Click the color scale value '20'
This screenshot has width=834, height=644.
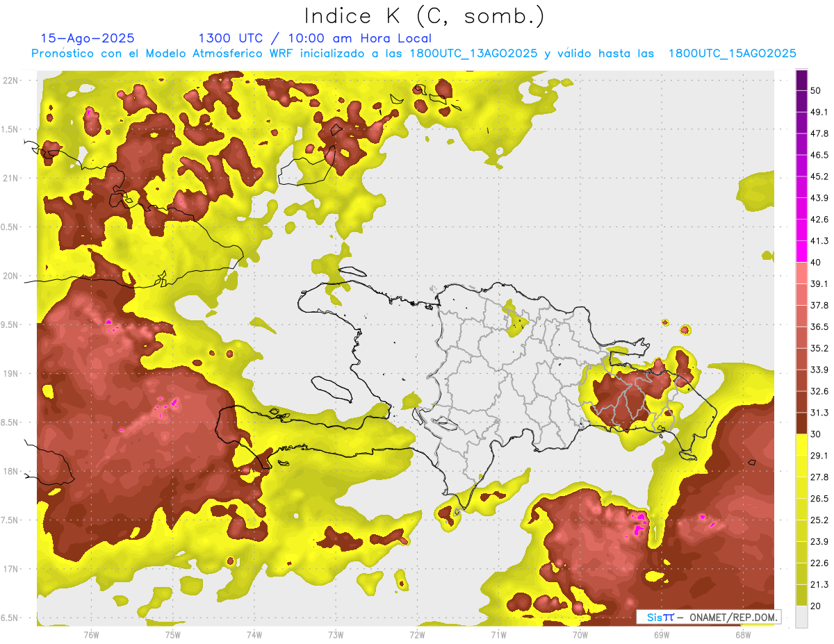816,606
